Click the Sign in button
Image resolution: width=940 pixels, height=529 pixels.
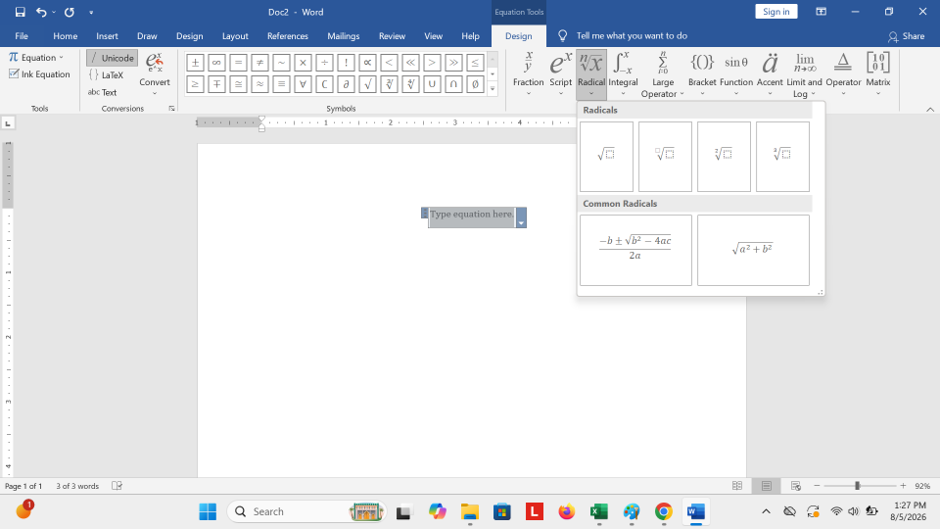coord(776,11)
